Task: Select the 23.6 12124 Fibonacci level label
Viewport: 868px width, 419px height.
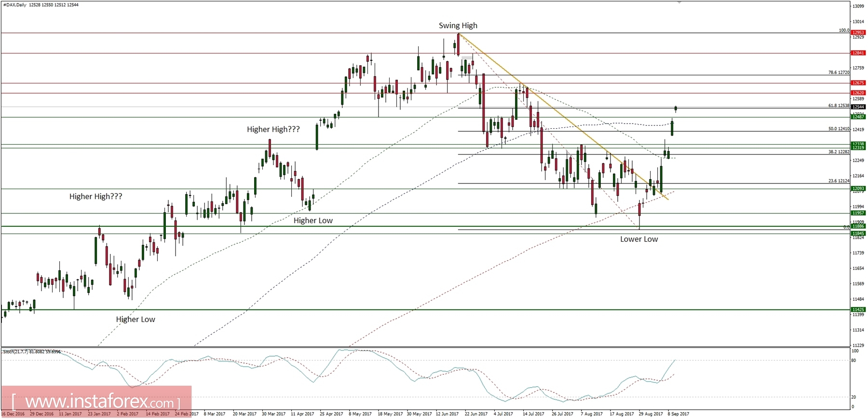Action: [839, 181]
